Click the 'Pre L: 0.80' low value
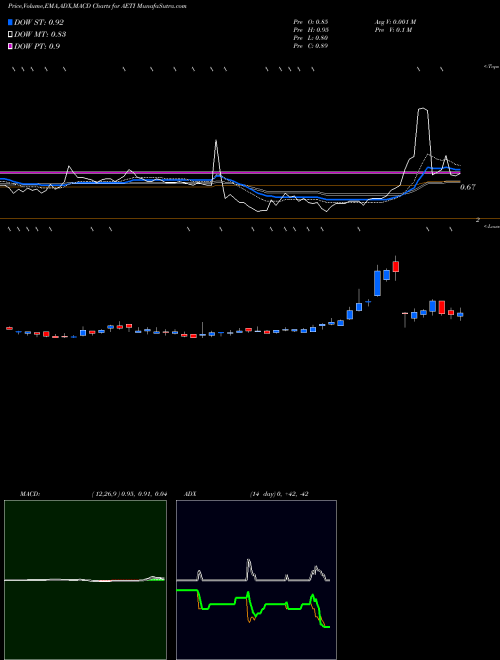This screenshot has height=660, width=500. (x=311, y=38)
